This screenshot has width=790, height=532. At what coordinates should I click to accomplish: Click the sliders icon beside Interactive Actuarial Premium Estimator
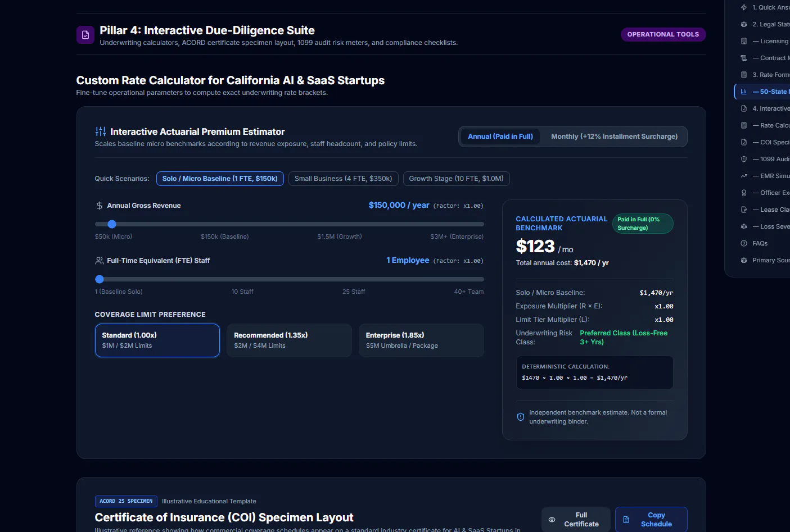tap(101, 131)
